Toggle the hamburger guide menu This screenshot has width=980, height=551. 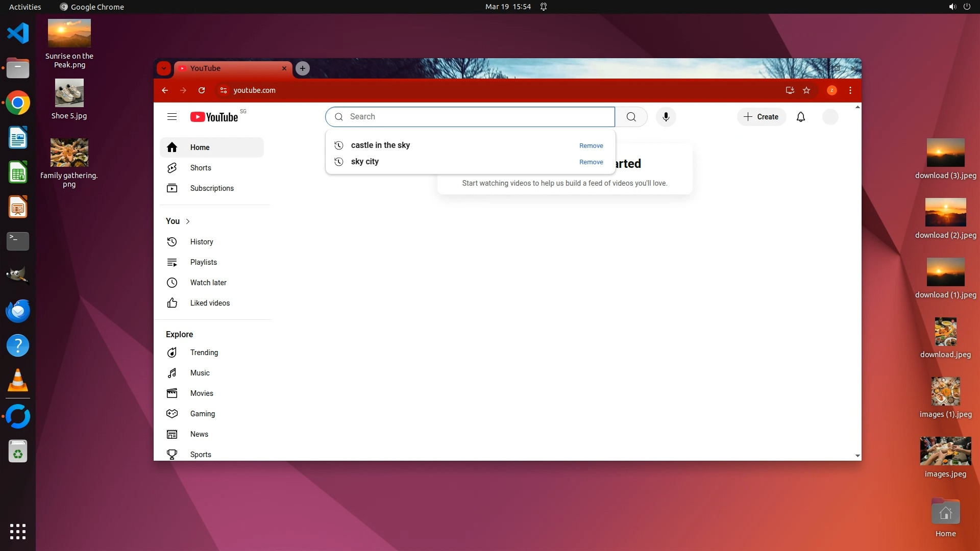coord(172,117)
